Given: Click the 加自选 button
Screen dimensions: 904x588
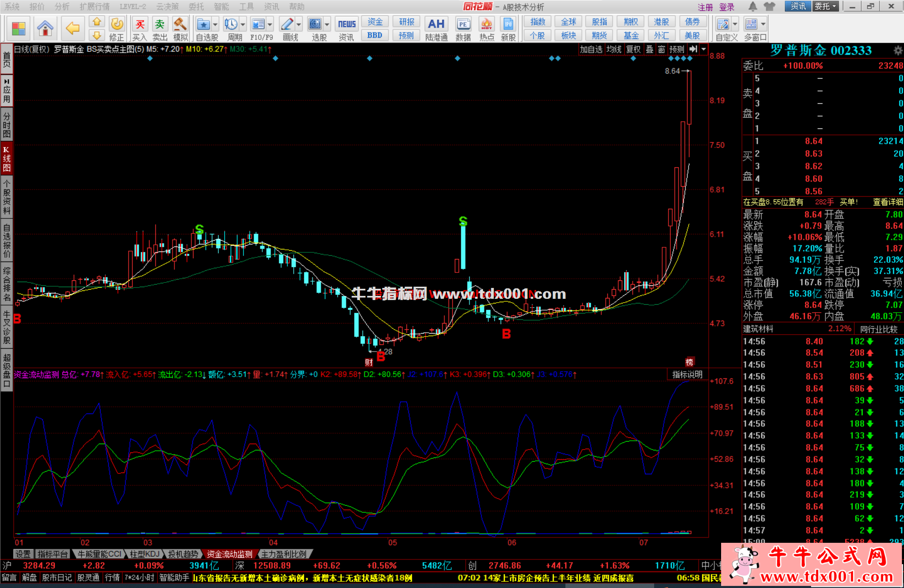Looking at the screenshot, I should pyautogui.click(x=591, y=49).
